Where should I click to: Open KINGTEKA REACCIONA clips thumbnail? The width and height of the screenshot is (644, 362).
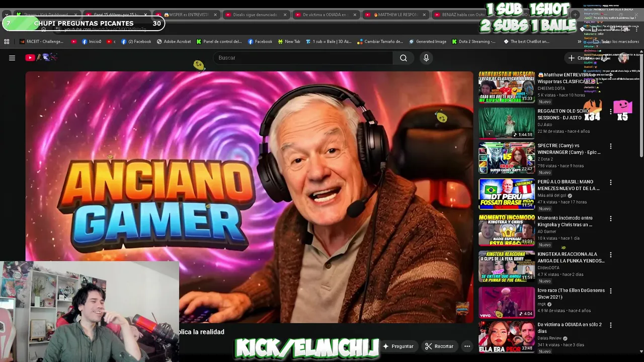(x=507, y=266)
